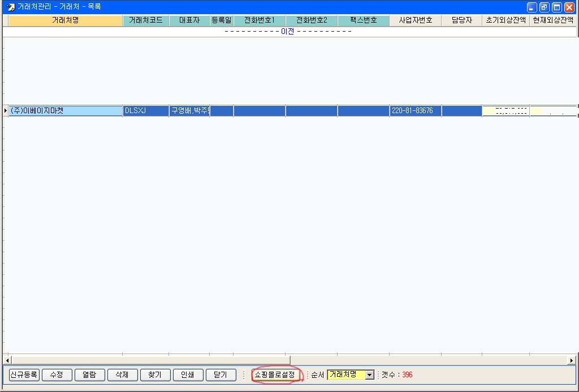Sort by 거래처명 column header
Viewport: 579px width, 392px height.
pyautogui.click(x=66, y=20)
